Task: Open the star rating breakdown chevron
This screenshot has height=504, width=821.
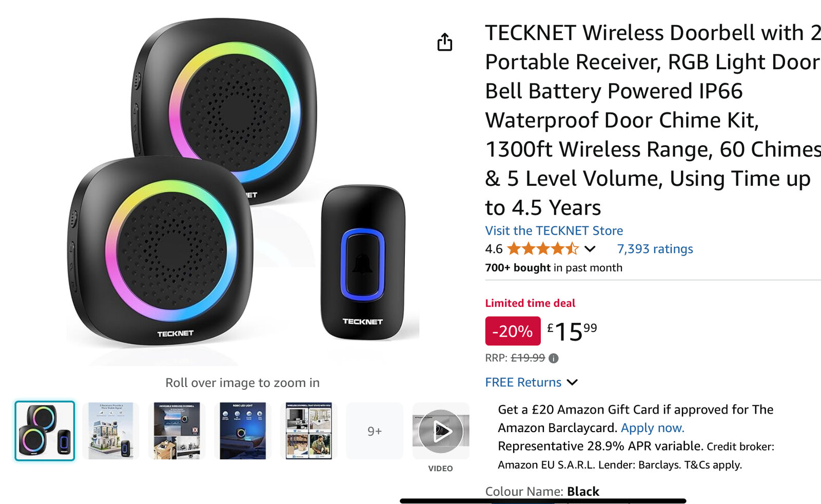Action: pyautogui.click(x=590, y=249)
